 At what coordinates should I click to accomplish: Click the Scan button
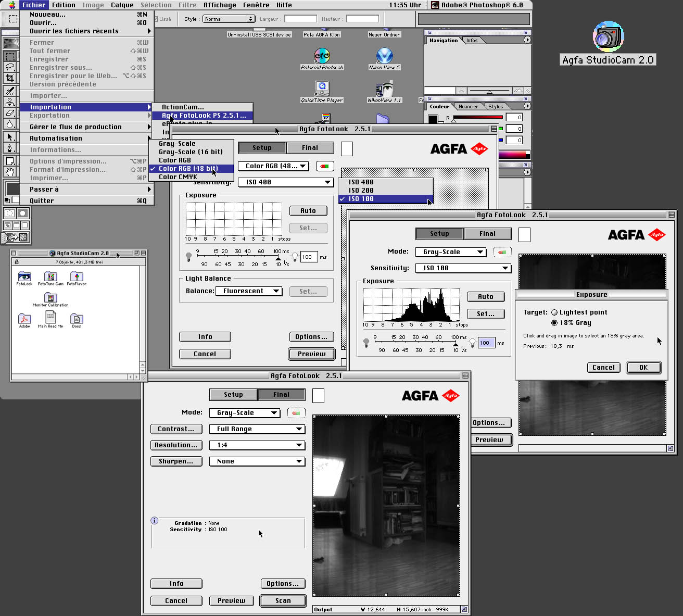283,600
